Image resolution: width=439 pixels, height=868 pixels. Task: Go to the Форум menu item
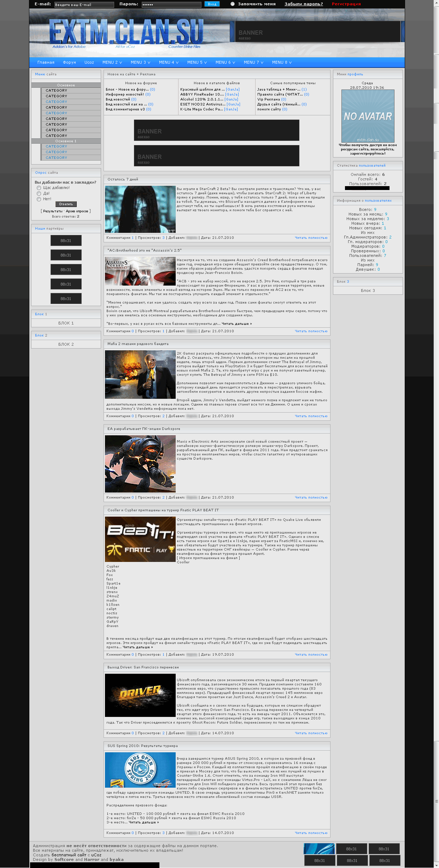point(69,63)
